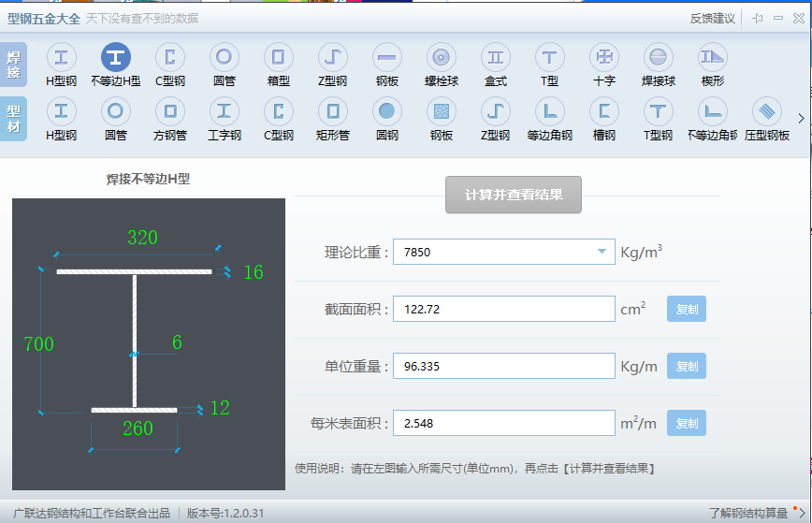Choose the 十字 cross-section icon
This screenshot has width=812, height=523.
(x=604, y=57)
